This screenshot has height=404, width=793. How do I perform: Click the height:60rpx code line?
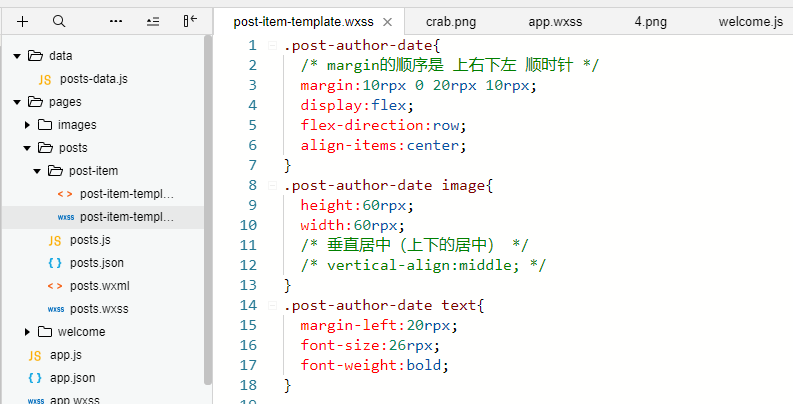357,205
